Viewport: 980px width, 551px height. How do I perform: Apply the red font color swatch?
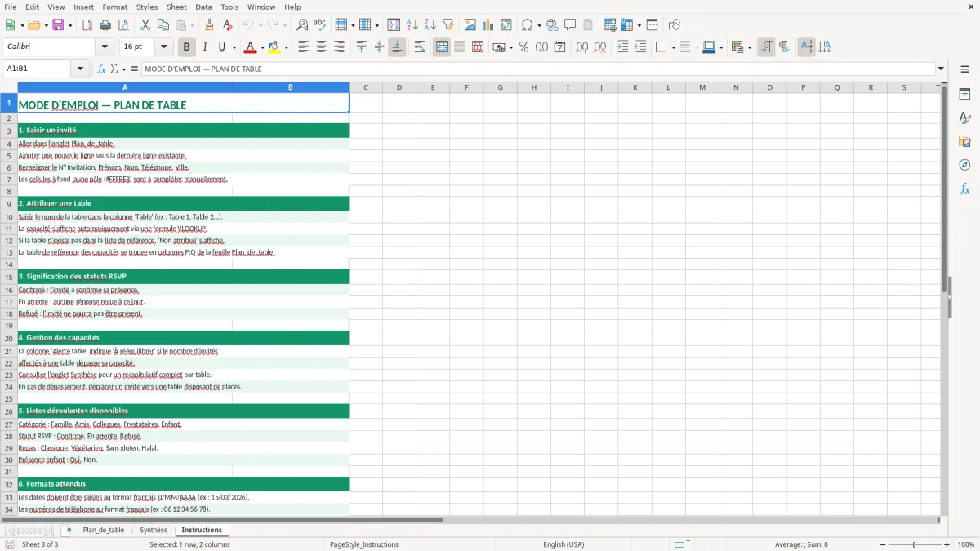coord(251,47)
